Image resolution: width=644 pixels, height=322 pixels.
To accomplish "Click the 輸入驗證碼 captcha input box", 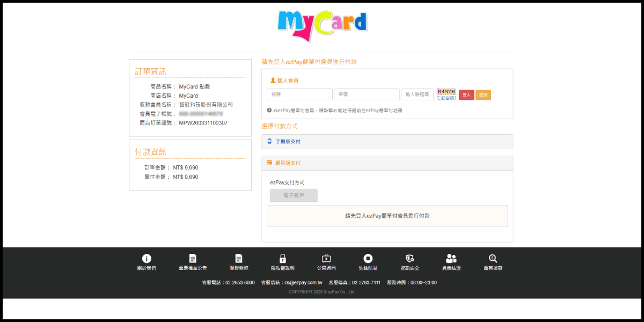I will [417, 94].
